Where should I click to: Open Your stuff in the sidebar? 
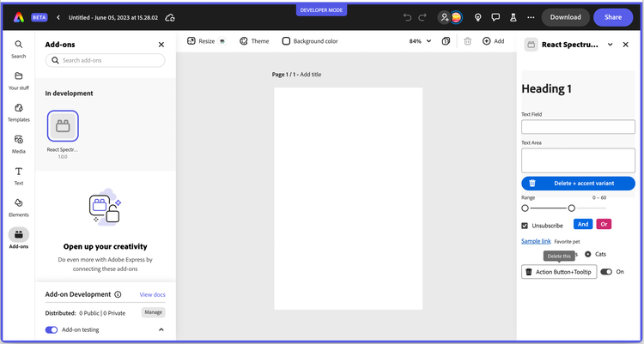pyautogui.click(x=19, y=81)
